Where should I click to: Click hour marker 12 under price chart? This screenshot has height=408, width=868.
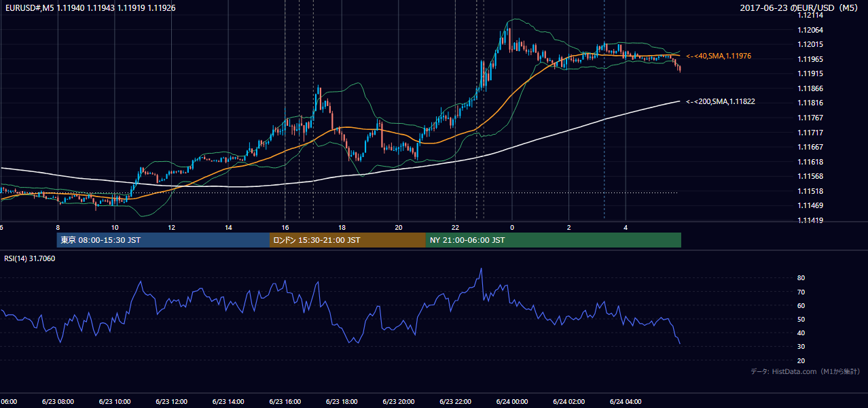point(171,227)
